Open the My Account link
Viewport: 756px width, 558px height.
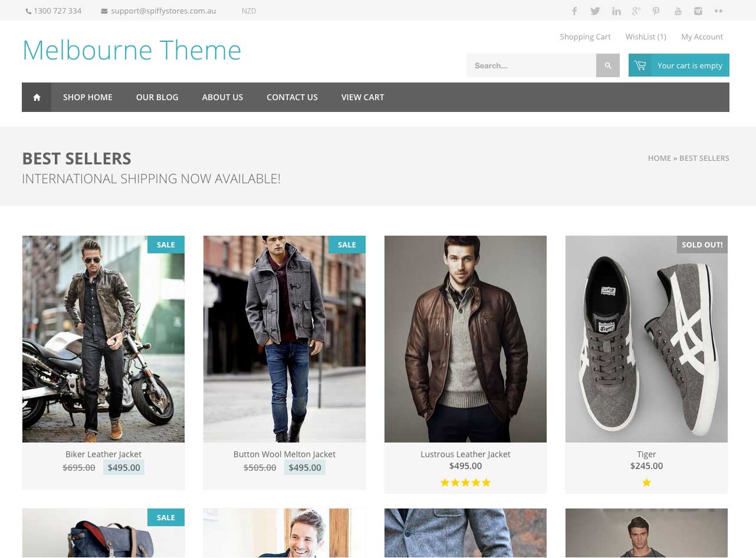click(702, 37)
